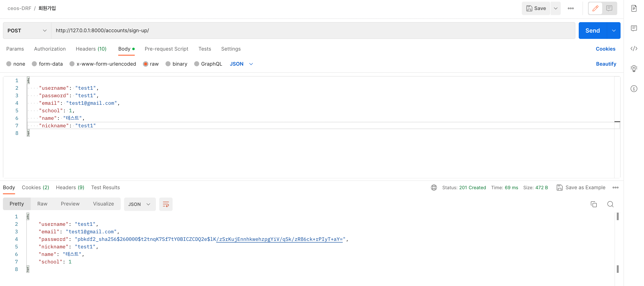
Task: Click the "nickname" line in request body
Action: coord(67,126)
